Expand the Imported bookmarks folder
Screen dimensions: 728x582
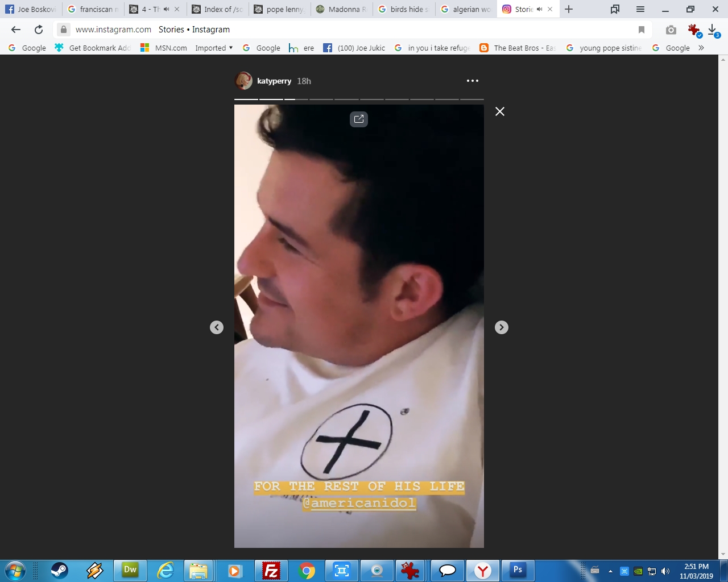pos(214,48)
